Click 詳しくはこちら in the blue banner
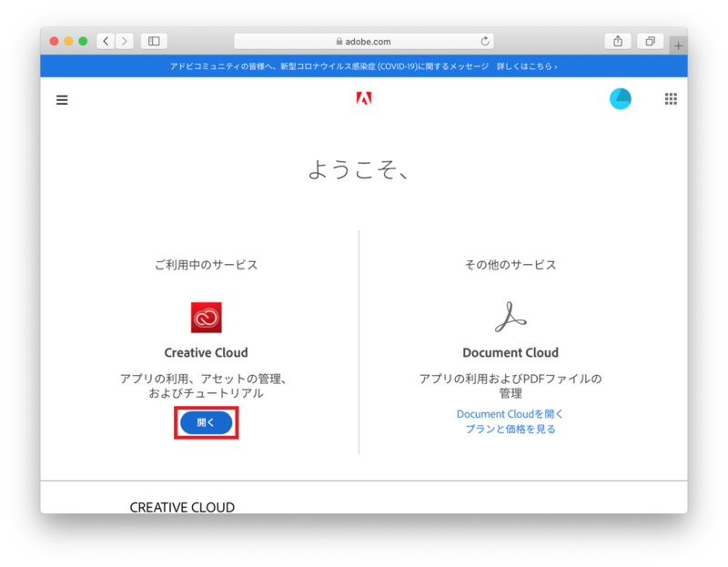This screenshot has width=728, height=567. [527, 66]
